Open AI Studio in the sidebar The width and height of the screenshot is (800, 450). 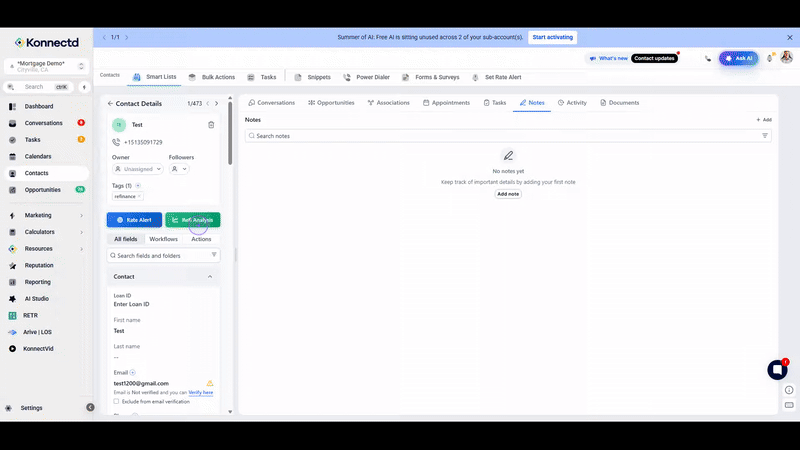coord(37,299)
